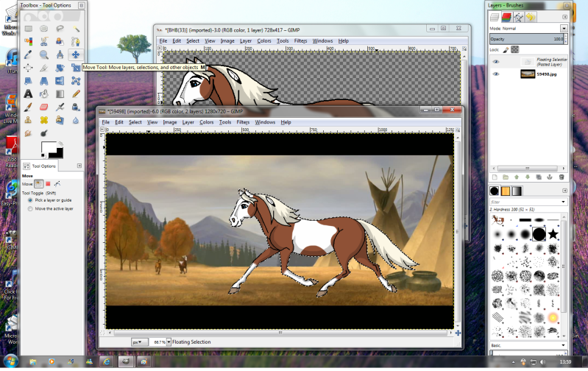Select the Smudge tool
This screenshot has width=588, height=371.
(28, 133)
